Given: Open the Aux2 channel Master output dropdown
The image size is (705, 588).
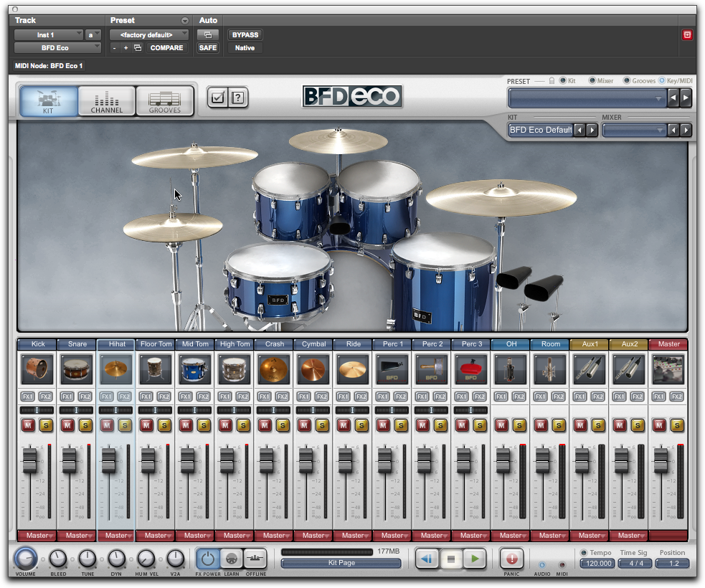Looking at the screenshot, I should click(628, 536).
